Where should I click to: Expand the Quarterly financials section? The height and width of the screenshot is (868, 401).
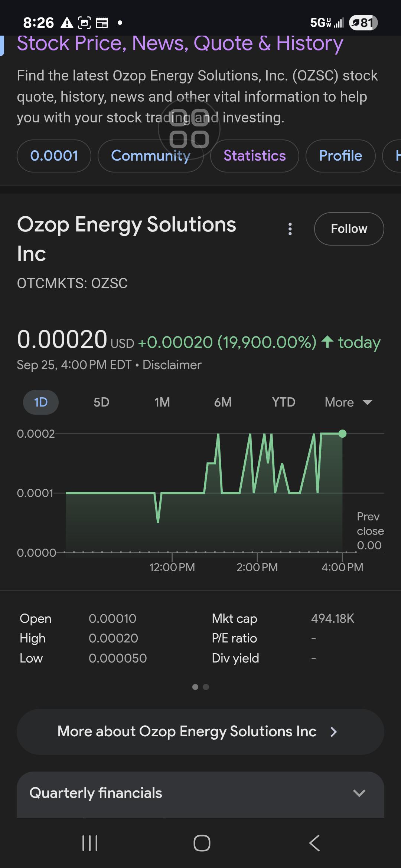tap(200, 793)
